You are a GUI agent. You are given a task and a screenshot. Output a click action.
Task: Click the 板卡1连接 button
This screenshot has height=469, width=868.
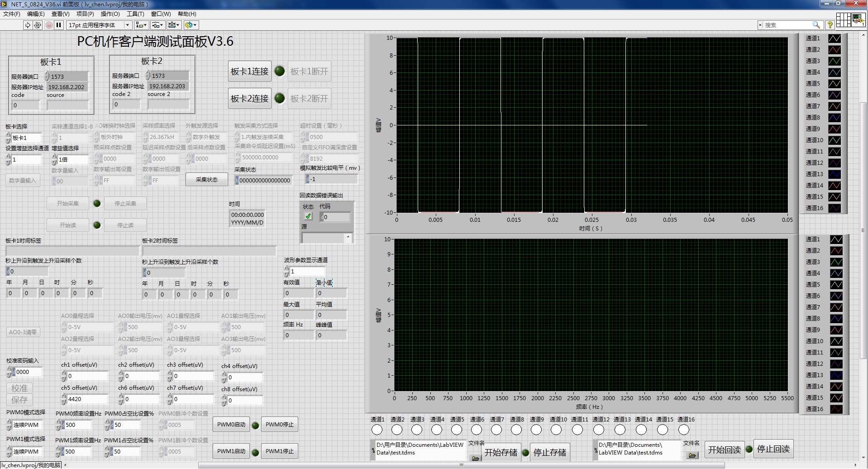coord(250,72)
